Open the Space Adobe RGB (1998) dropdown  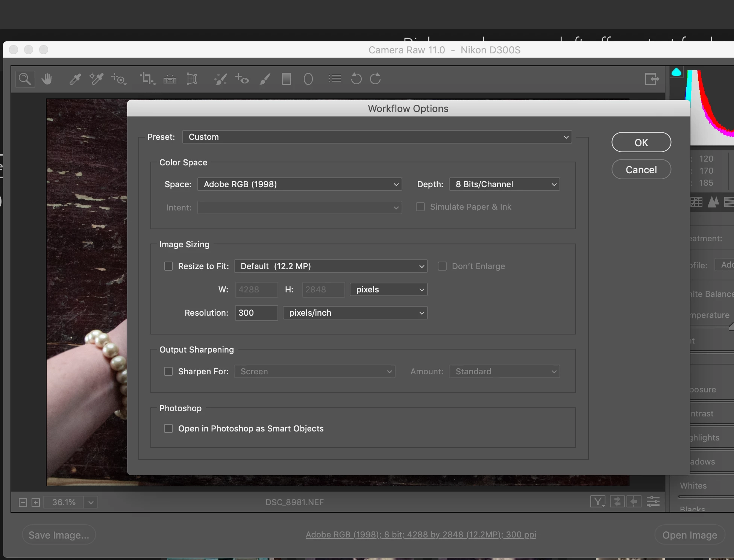(299, 184)
